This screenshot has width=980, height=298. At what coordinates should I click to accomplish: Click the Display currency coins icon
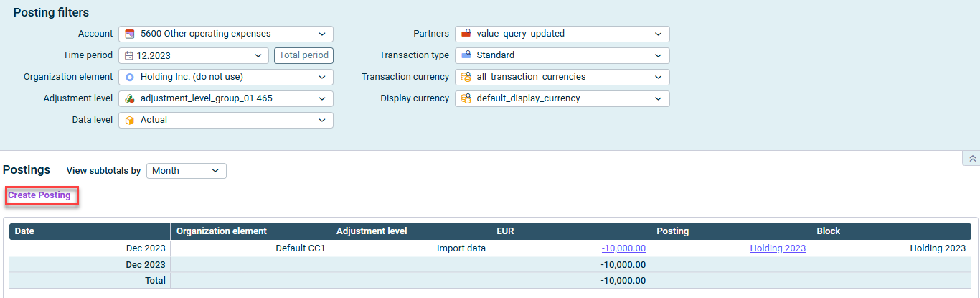(x=466, y=98)
